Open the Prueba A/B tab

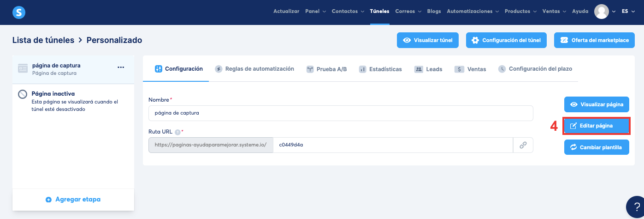[326, 69]
